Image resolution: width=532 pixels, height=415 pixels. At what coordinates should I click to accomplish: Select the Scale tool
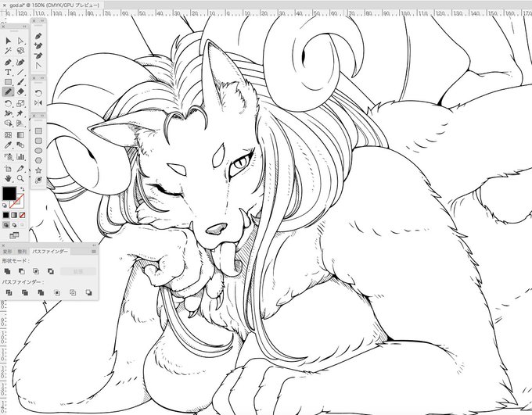[20, 103]
